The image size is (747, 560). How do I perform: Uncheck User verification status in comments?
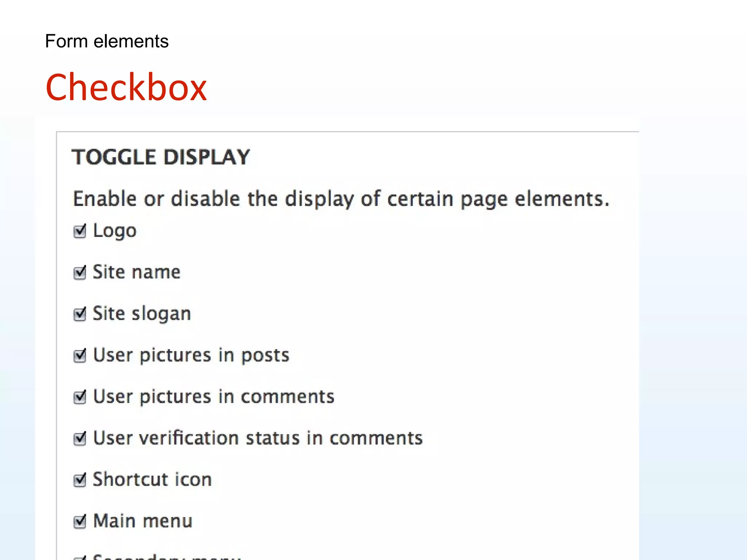pos(80,438)
